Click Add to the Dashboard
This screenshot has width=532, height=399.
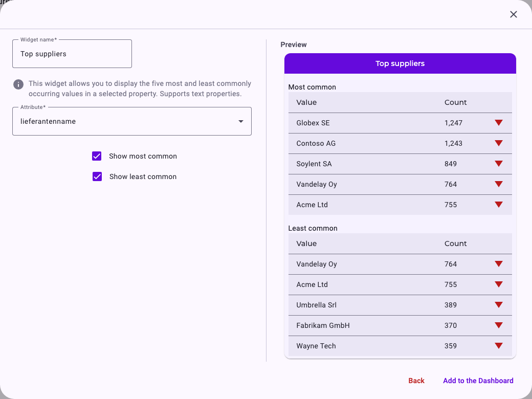pyautogui.click(x=478, y=381)
